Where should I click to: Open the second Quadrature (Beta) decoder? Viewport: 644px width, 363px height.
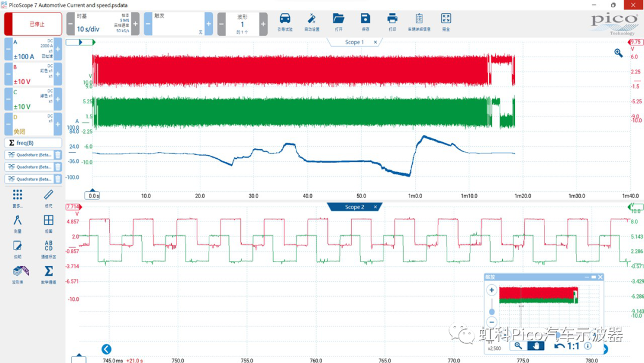[29, 167]
